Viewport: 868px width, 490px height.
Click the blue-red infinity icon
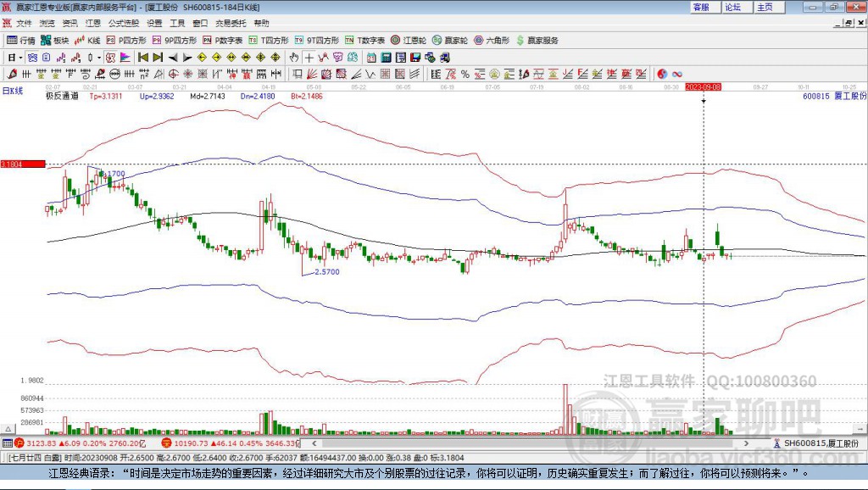[677, 74]
